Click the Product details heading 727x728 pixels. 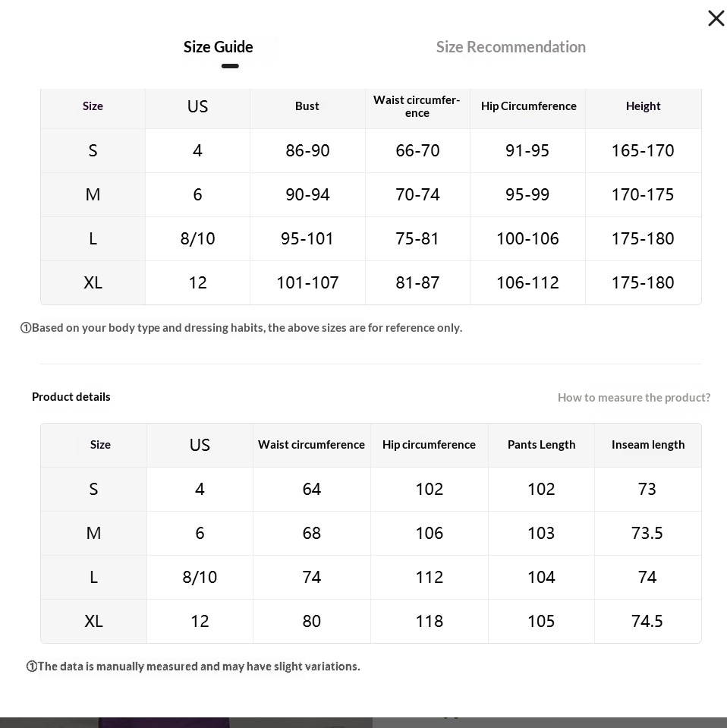(71, 397)
